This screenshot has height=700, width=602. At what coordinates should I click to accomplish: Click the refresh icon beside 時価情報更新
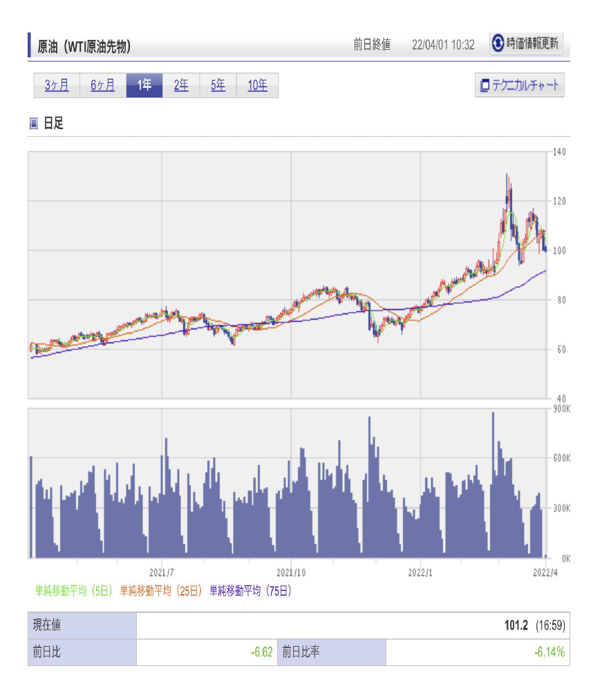coord(498,44)
